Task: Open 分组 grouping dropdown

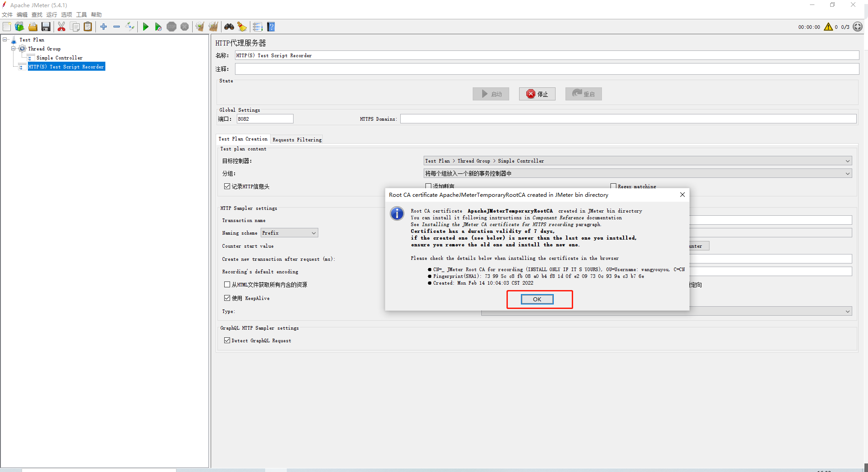Action: (x=637, y=173)
